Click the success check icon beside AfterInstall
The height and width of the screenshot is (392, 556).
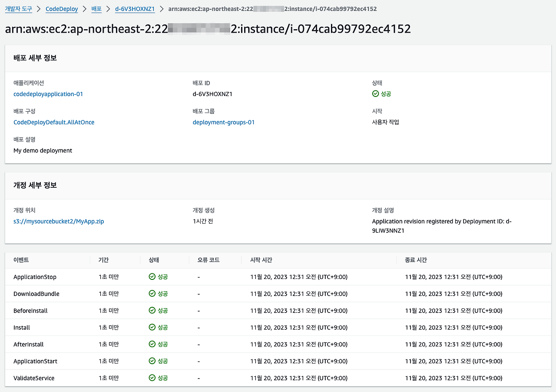click(152, 344)
